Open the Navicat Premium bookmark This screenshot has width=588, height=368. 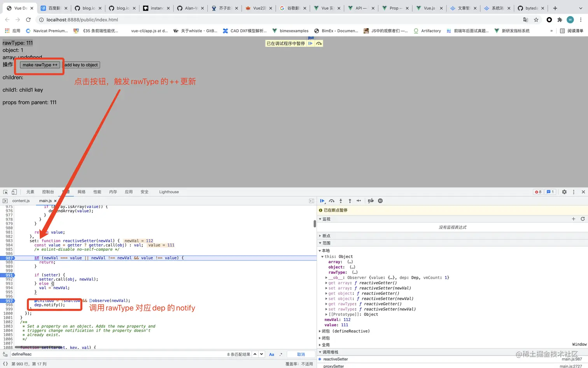point(47,31)
